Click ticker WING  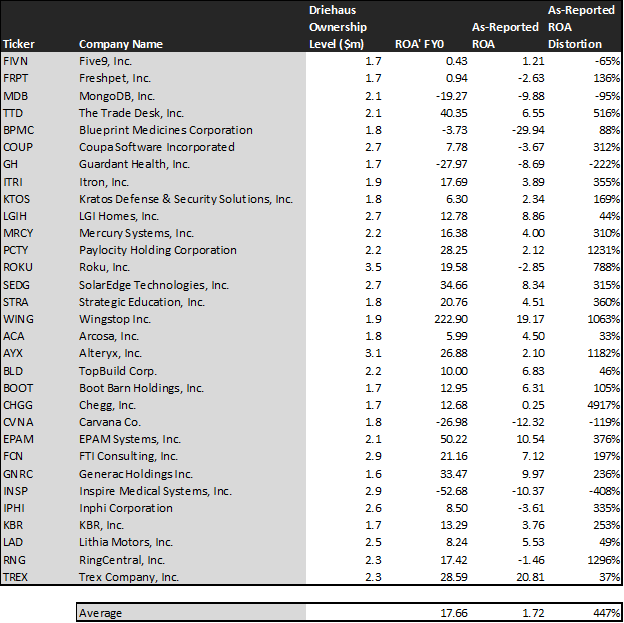pos(18,319)
